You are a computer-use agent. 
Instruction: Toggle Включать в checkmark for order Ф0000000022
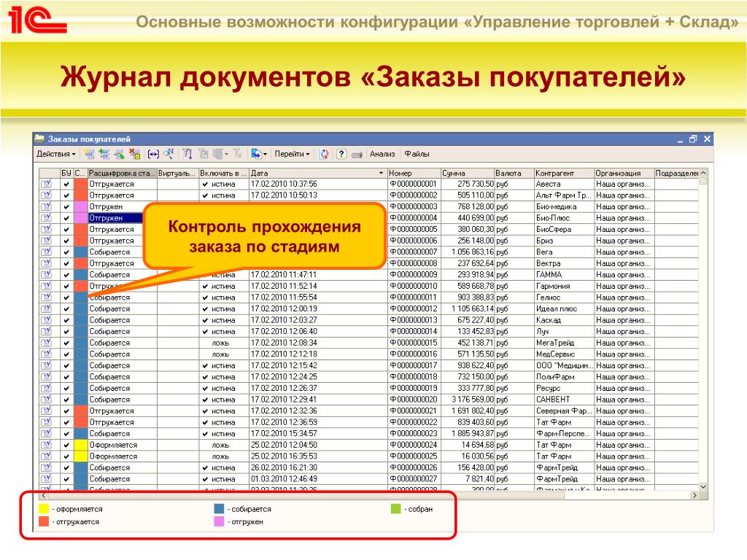pos(205,422)
